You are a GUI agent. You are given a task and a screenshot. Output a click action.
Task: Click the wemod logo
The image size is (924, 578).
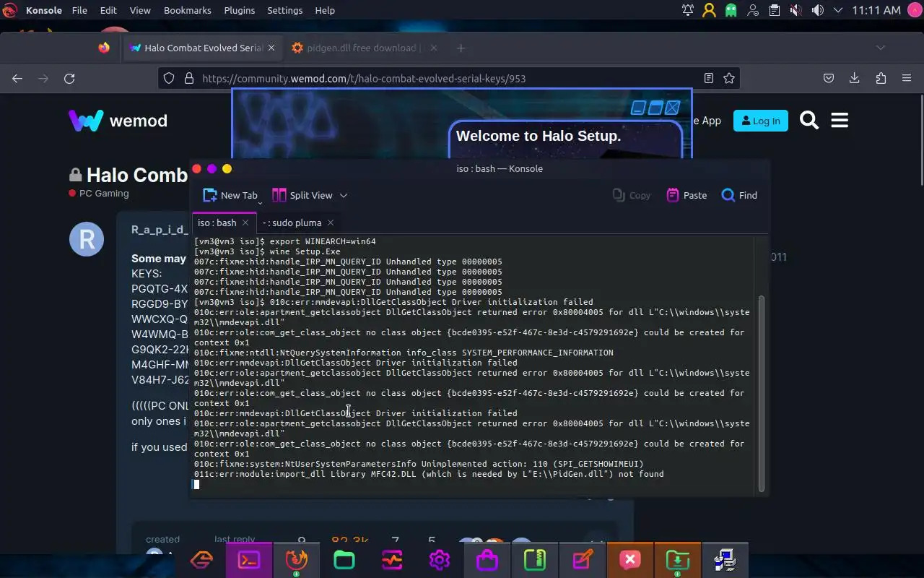point(118,121)
